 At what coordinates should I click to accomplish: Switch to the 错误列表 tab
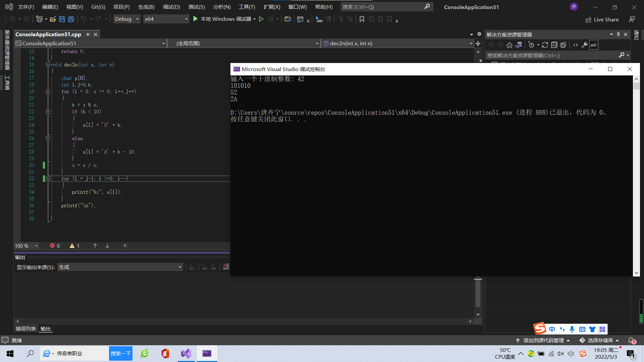(26, 329)
